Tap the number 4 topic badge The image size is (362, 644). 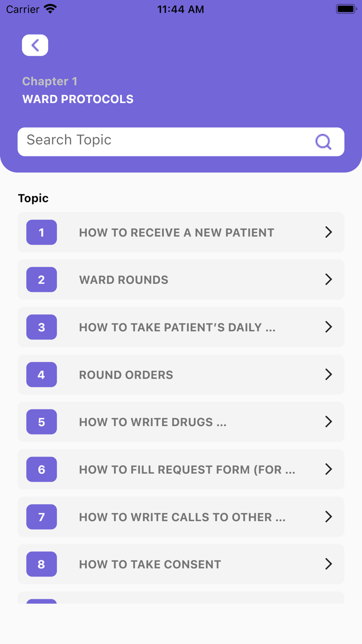coord(41,375)
